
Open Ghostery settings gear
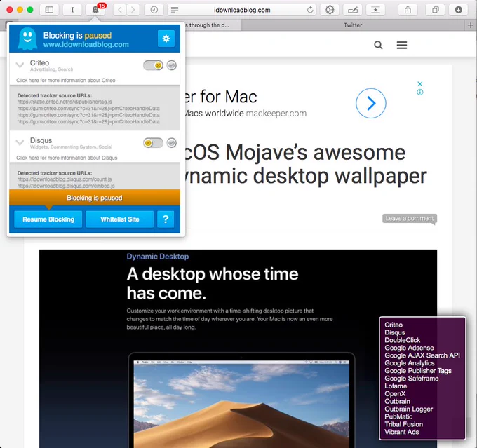click(166, 39)
